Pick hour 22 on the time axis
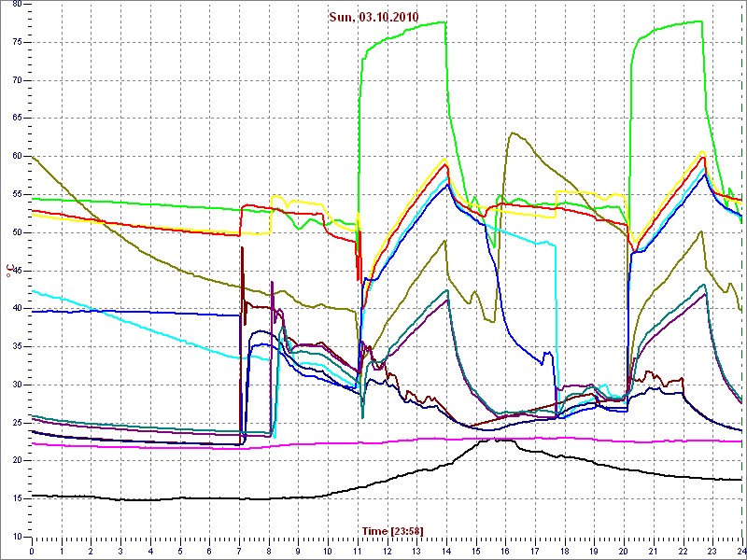 pyautogui.click(x=683, y=550)
